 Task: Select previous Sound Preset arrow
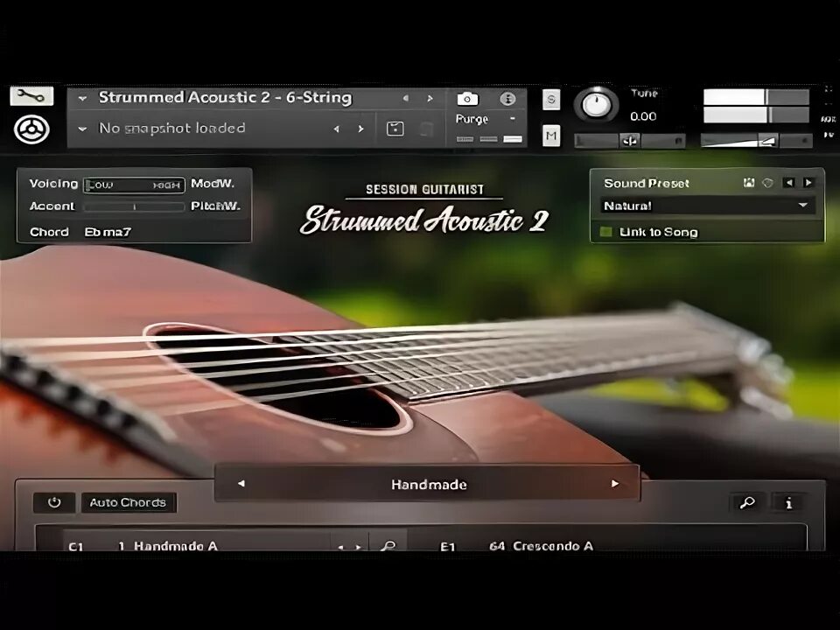pyautogui.click(x=788, y=183)
